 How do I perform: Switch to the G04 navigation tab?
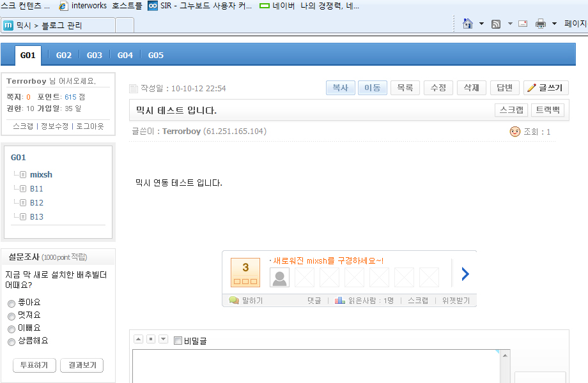(125, 55)
